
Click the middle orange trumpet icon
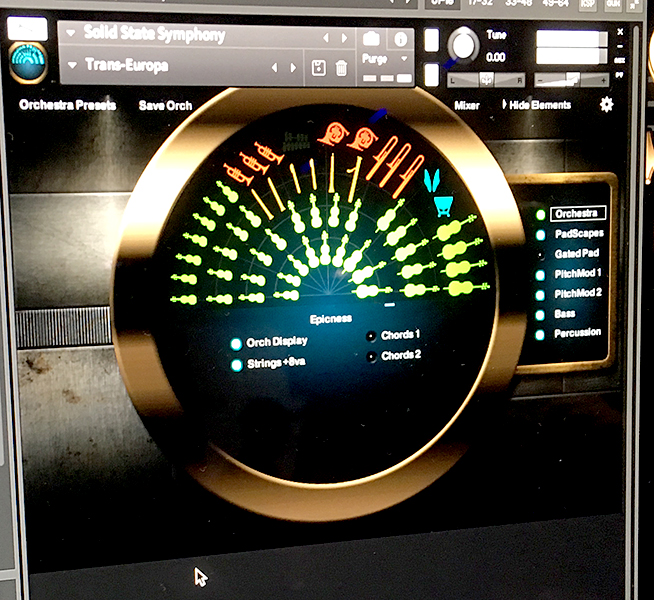(254, 163)
